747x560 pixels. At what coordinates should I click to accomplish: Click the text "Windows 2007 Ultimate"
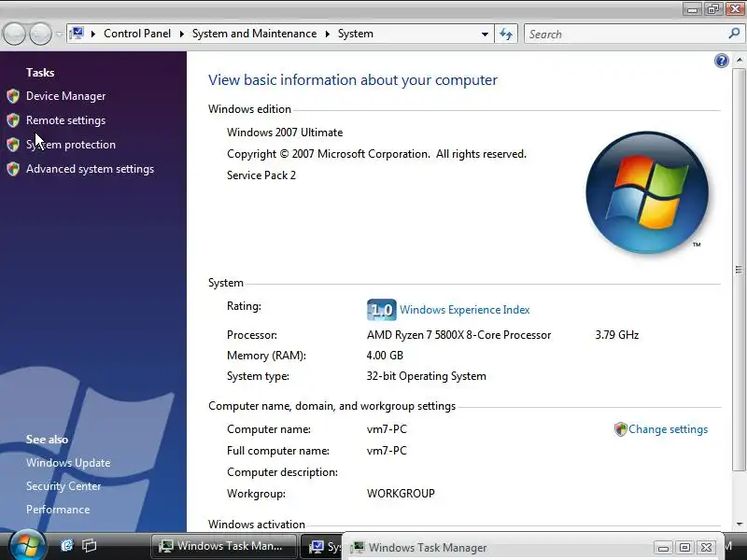(285, 133)
